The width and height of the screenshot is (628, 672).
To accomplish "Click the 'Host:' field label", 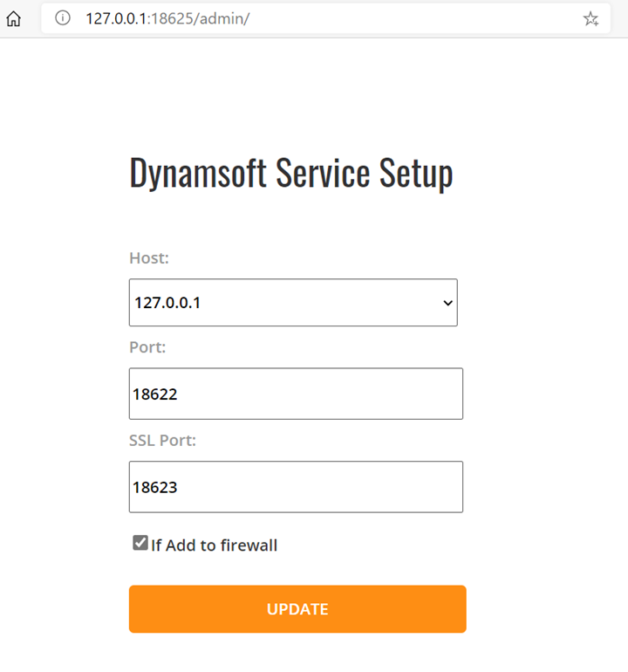I will pos(149,258).
